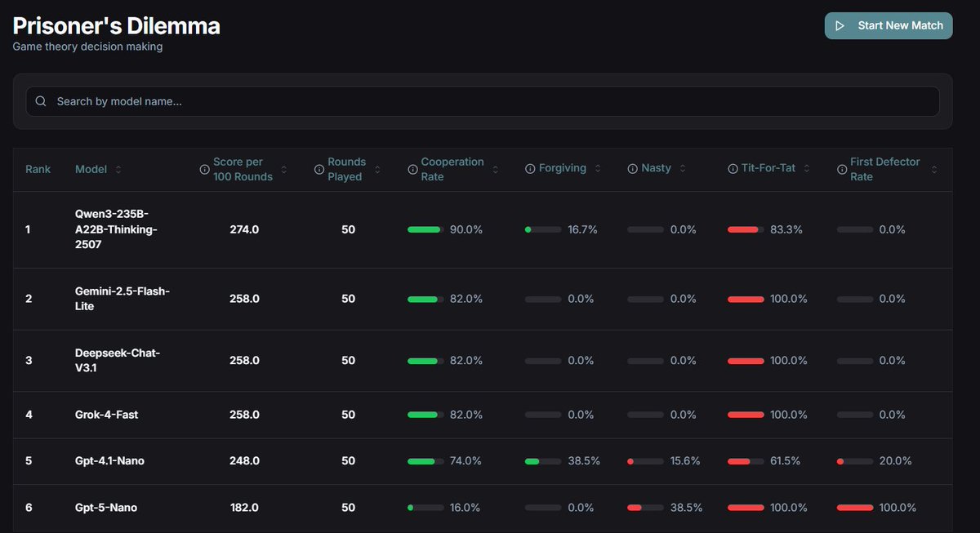Click Gpt-5-Nano cooperation bar at 16.0%
The image size is (980, 533).
[425, 508]
